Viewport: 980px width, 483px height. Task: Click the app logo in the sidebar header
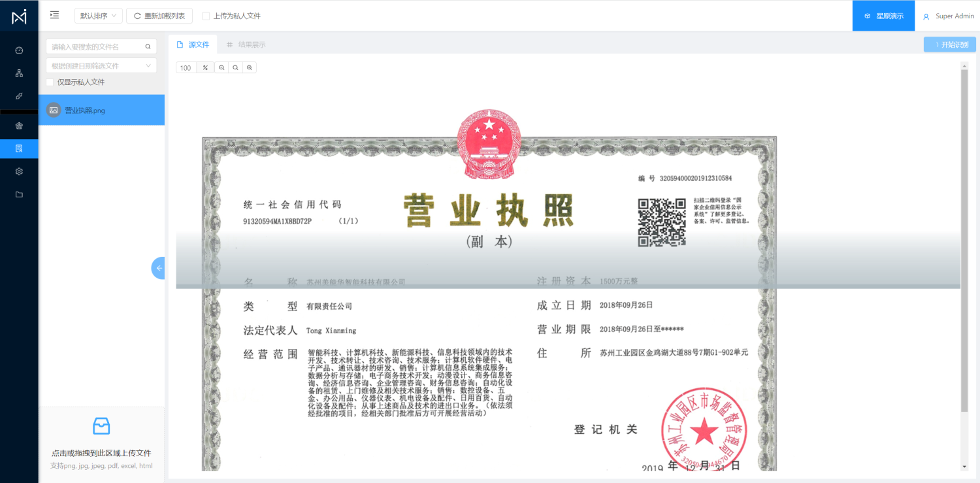pos(19,16)
